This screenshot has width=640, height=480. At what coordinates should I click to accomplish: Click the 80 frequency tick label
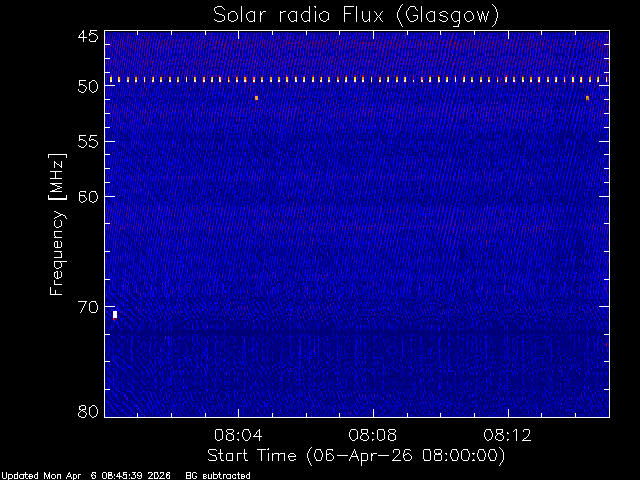[x=88, y=411]
